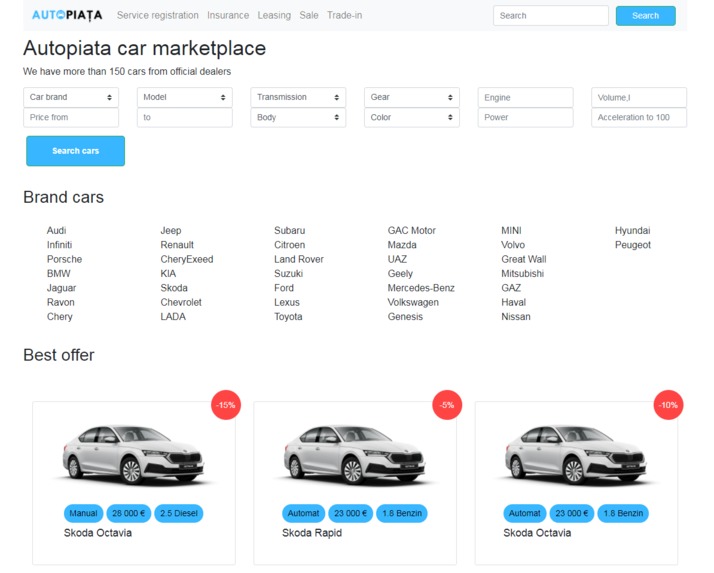Select CheryExeed brand
Screen dimensions: 714x573
[x=187, y=259]
